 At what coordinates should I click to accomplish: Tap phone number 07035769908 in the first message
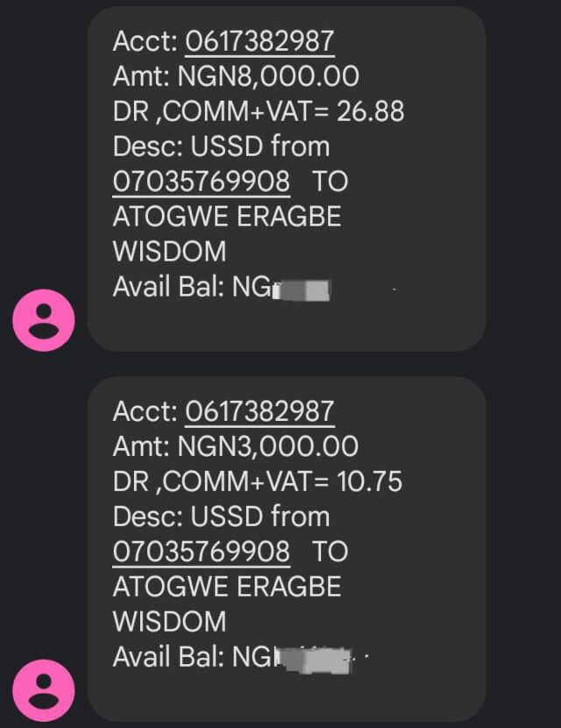click(x=202, y=182)
